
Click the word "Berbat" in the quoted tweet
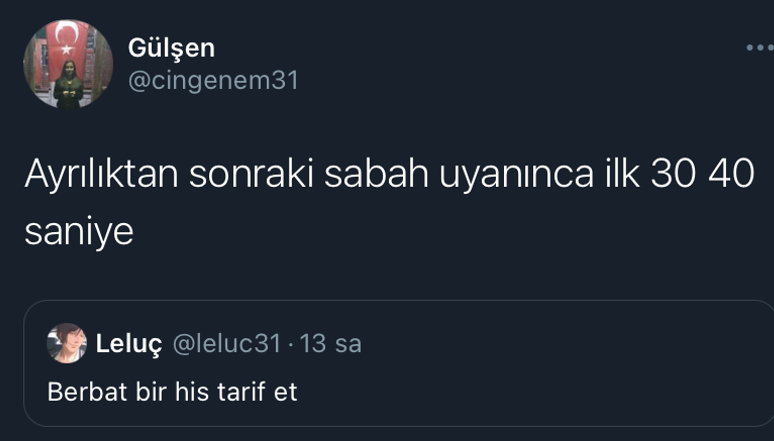[88, 391]
